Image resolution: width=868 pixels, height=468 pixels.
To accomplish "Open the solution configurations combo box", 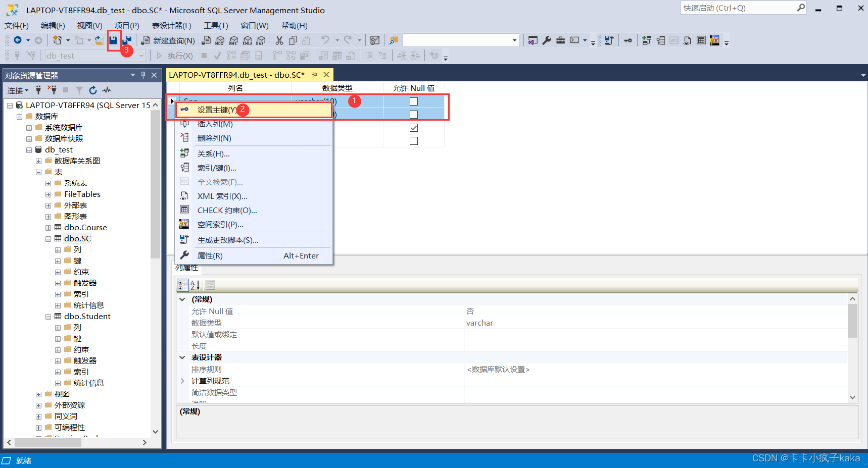I will pyautogui.click(x=461, y=40).
